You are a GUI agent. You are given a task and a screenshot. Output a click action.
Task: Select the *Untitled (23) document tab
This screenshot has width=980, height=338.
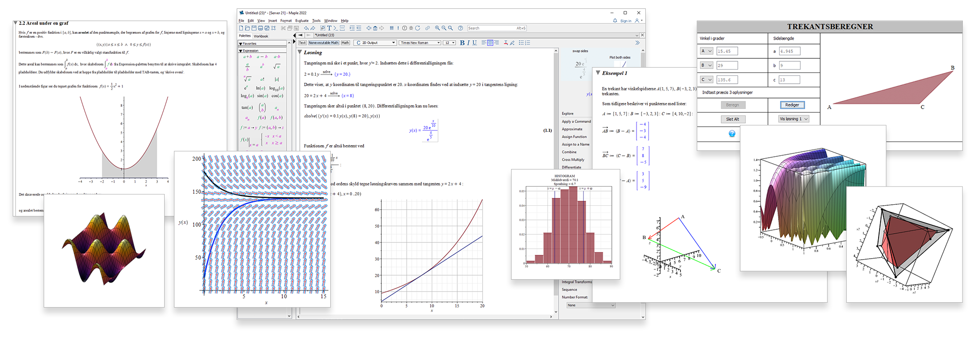(x=324, y=35)
